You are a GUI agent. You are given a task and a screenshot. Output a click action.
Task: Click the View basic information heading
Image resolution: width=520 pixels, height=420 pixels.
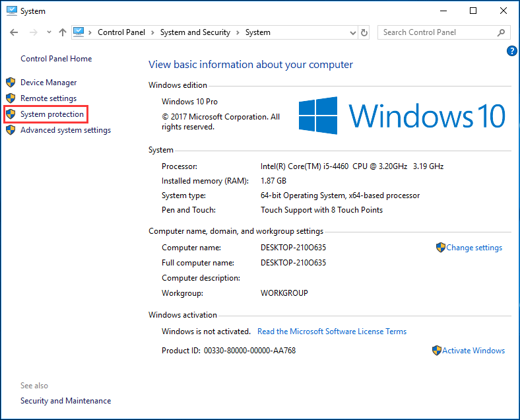click(x=251, y=64)
